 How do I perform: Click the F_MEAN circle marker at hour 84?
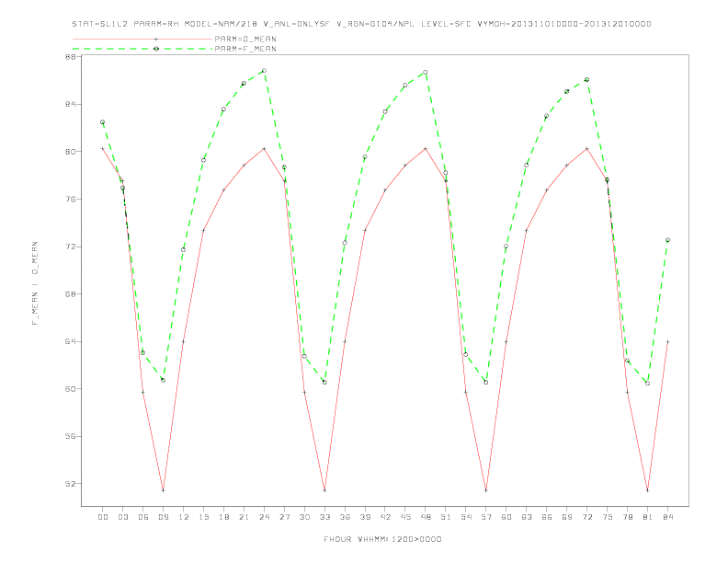668,240
